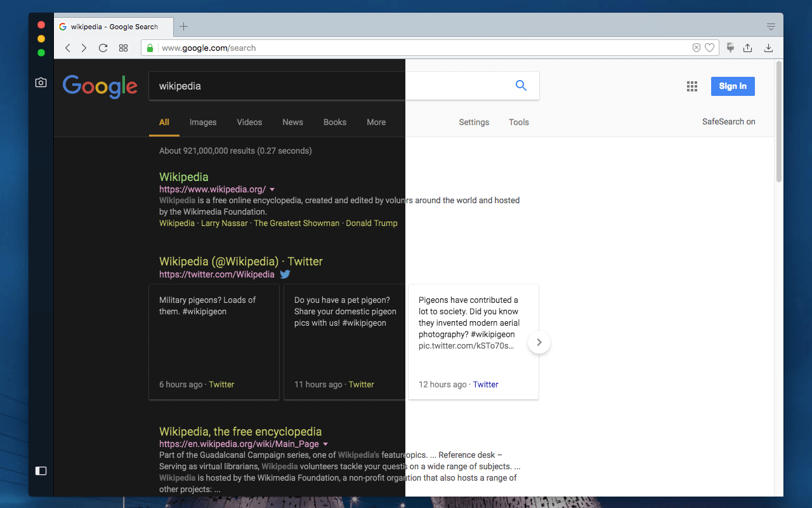Toggle the sidebar panel icon at bottom left
Screen dimensions: 812x508
(41, 471)
